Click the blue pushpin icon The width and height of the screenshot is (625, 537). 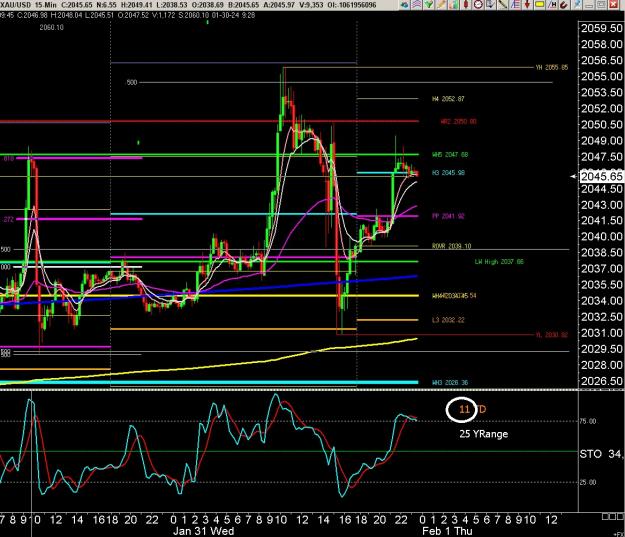pos(576,4)
